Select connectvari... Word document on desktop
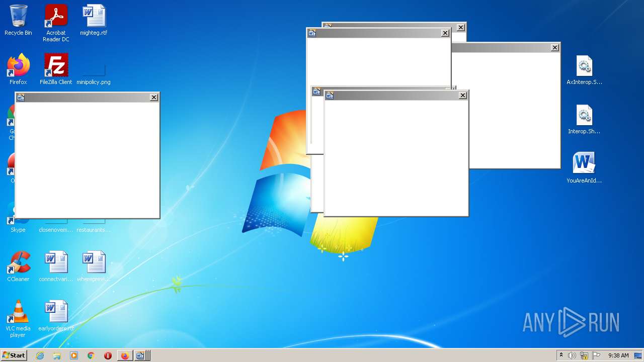This screenshot has width=644, height=362. tap(56, 266)
